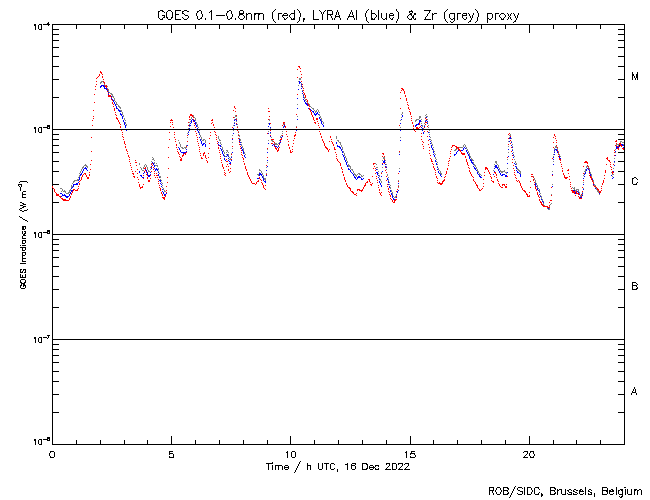This screenshot has width=650, height=500.
Task: Click the Time / h UTC axis label
Action: 337,466
